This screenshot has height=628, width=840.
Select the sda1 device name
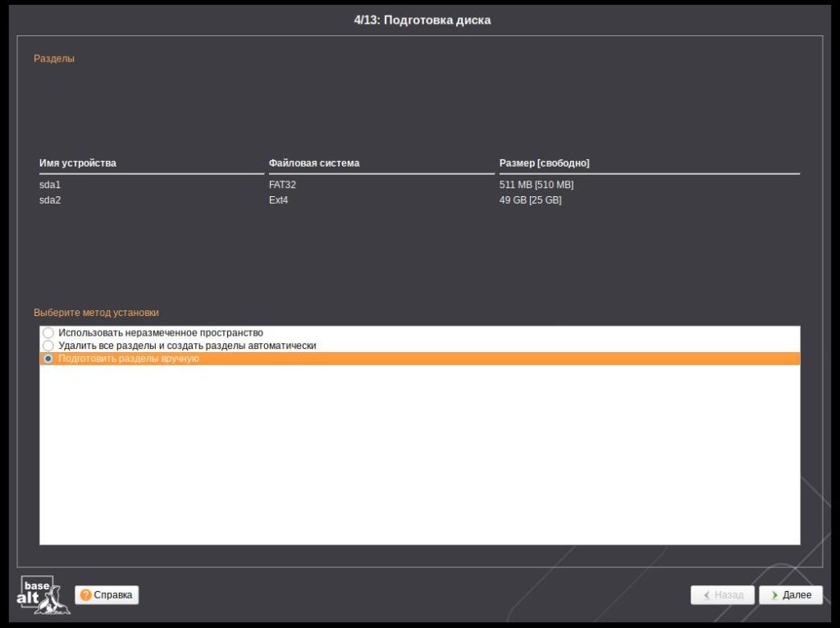(50, 185)
